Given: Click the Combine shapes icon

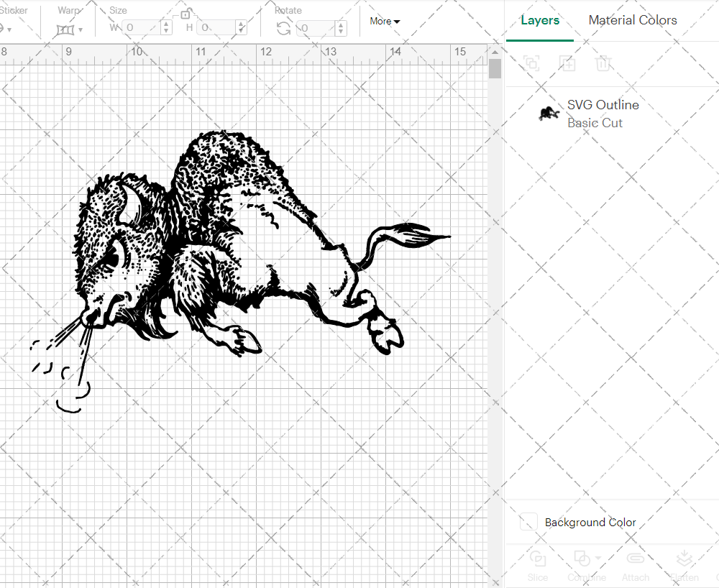Looking at the screenshot, I should pyautogui.click(x=582, y=559).
